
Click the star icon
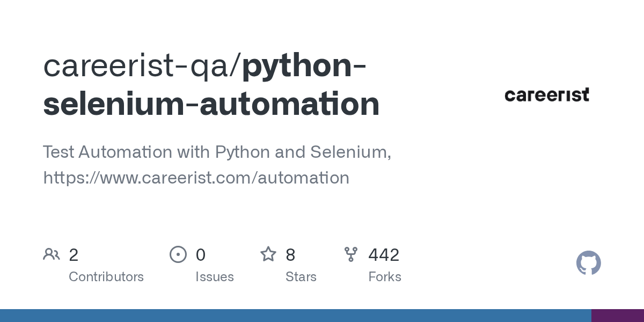268,254
